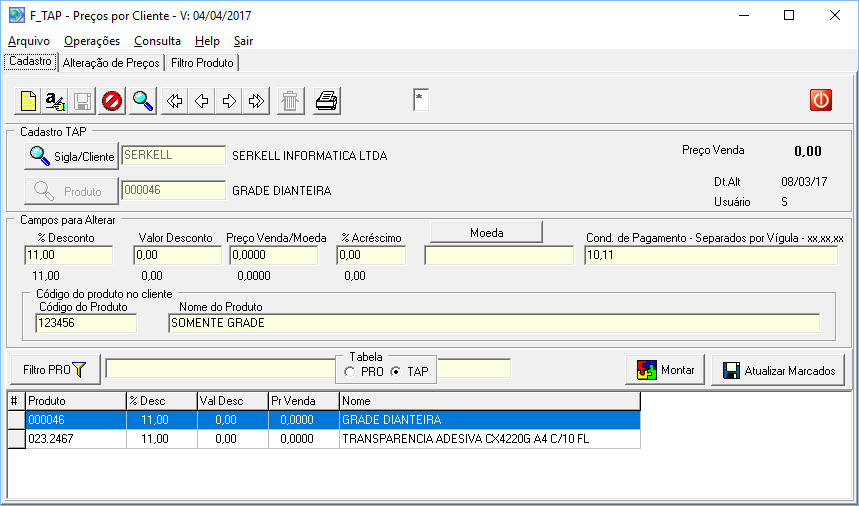The image size is (859, 506).
Task: Click the # column header
Action: 16,401
